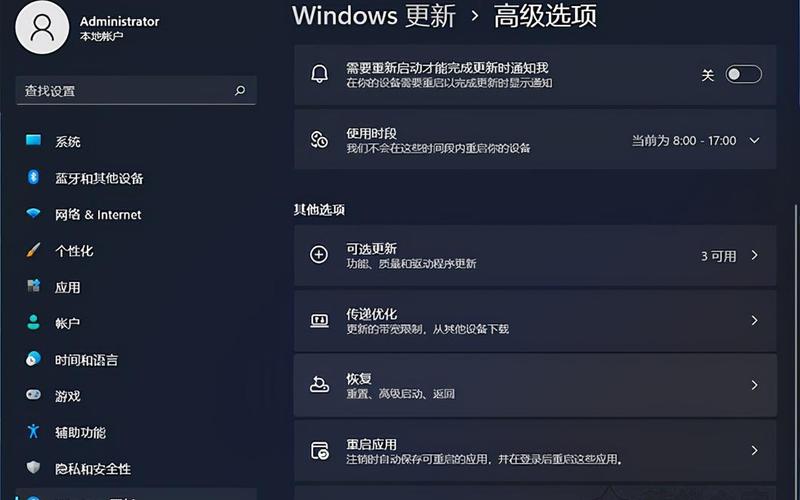Viewport: 800px width, 500px height.
Task: Click the 重启应用 icon
Action: tap(320, 451)
